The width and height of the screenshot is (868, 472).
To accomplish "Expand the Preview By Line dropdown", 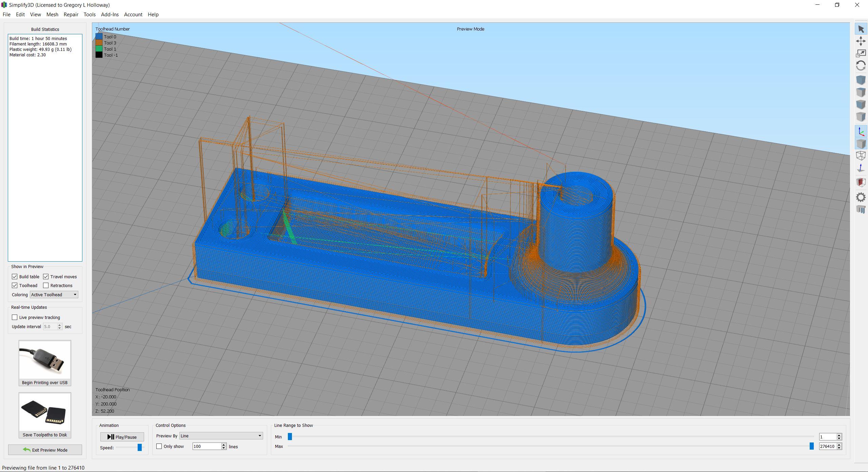I will (x=221, y=436).
